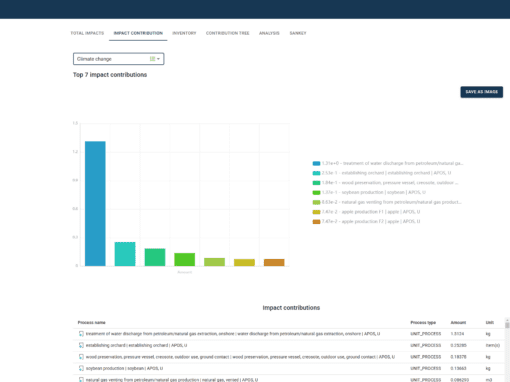Open process icon for establishing orchard row
Viewport: 510px width, 382px height.
[x=81, y=345]
